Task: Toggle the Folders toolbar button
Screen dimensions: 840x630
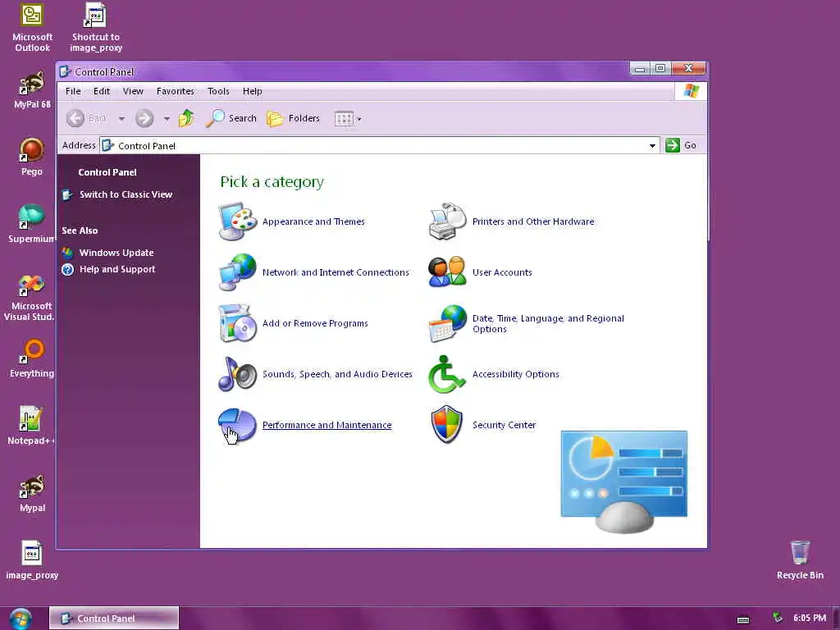Action: pos(293,118)
